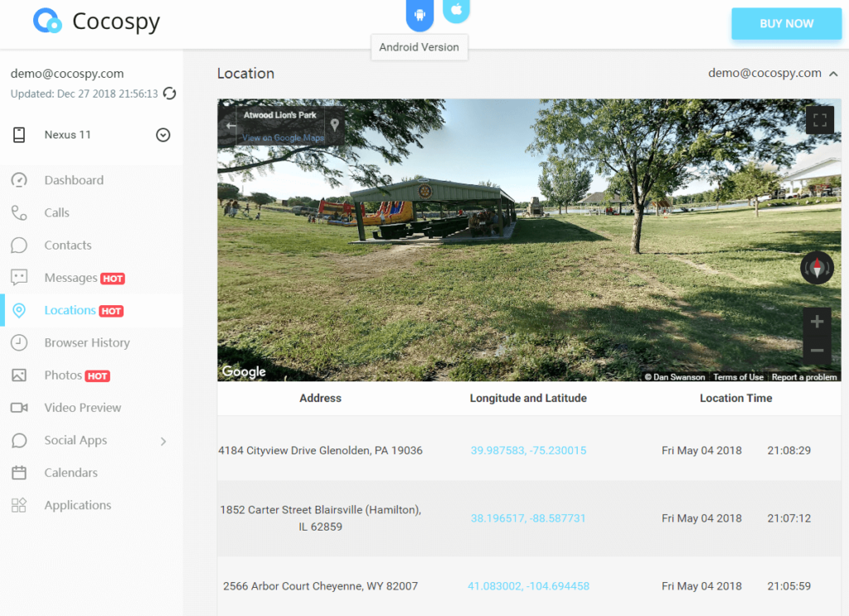Screen dimensions: 849x616
Task: Open coordinates 39.987583, -75.230015 link
Action: pos(528,450)
